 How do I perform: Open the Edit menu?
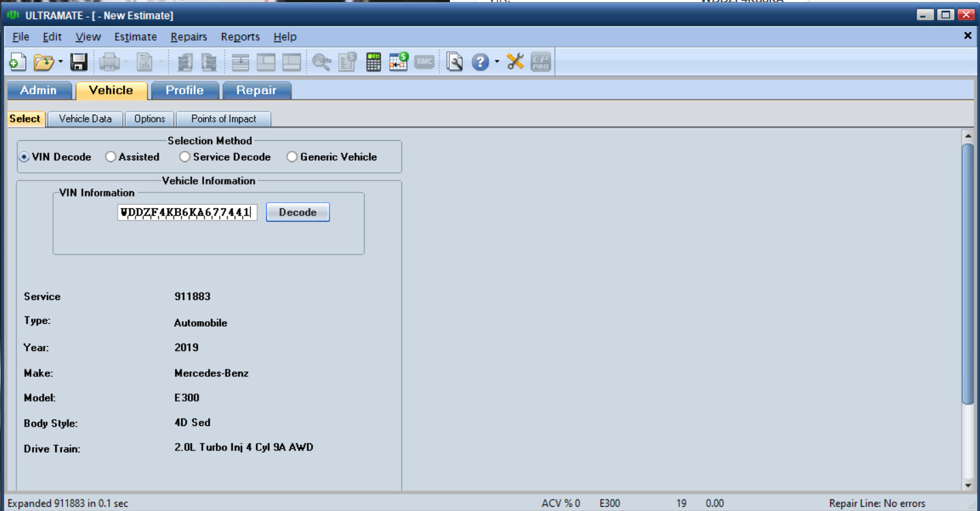52,37
